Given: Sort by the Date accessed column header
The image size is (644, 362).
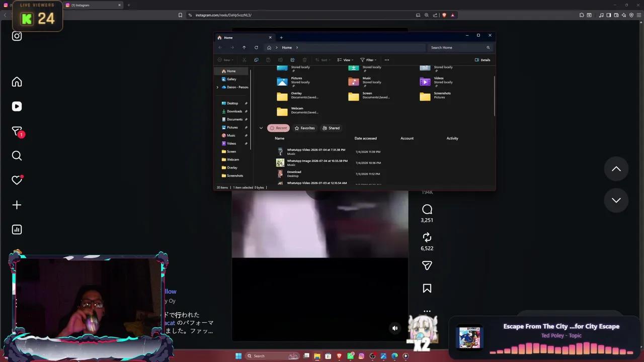Looking at the screenshot, I should pyautogui.click(x=365, y=138).
